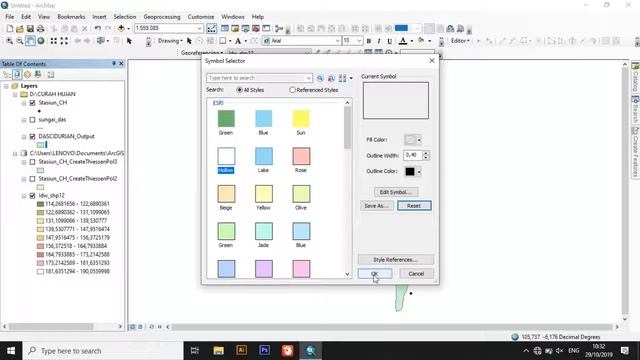
Task: Collapse the Idw_shp12 layer legend
Action: click(24, 196)
